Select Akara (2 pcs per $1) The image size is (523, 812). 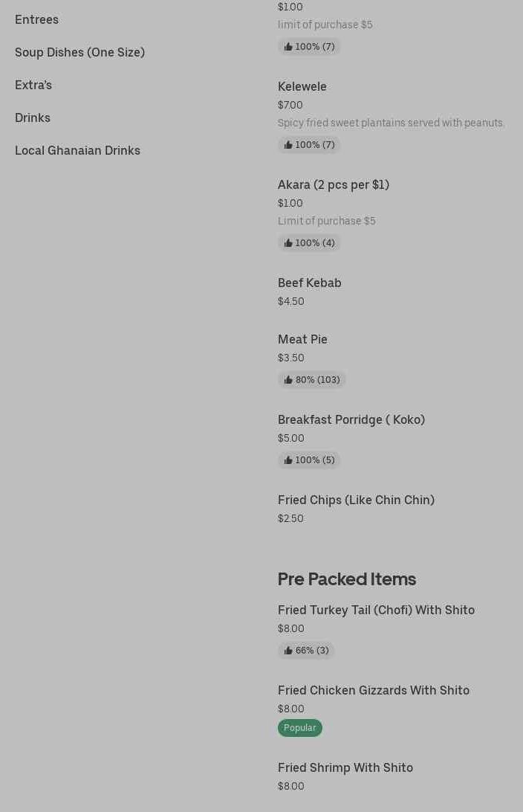coord(333,184)
